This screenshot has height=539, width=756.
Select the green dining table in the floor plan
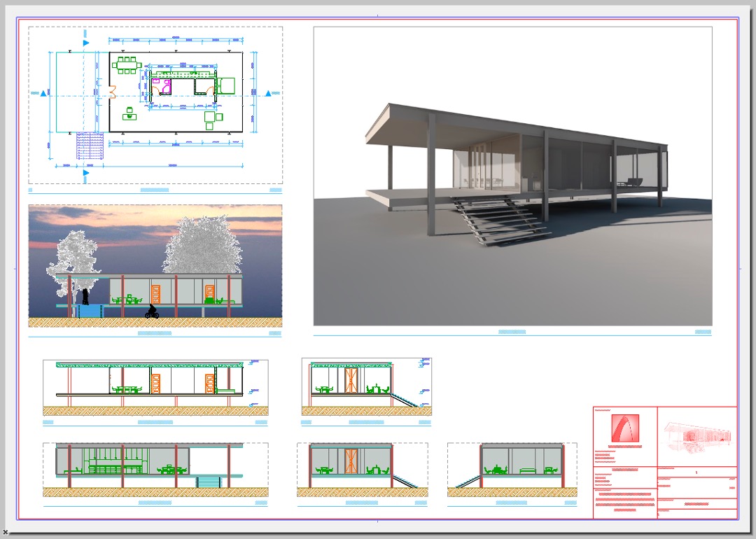click(x=127, y=65)
